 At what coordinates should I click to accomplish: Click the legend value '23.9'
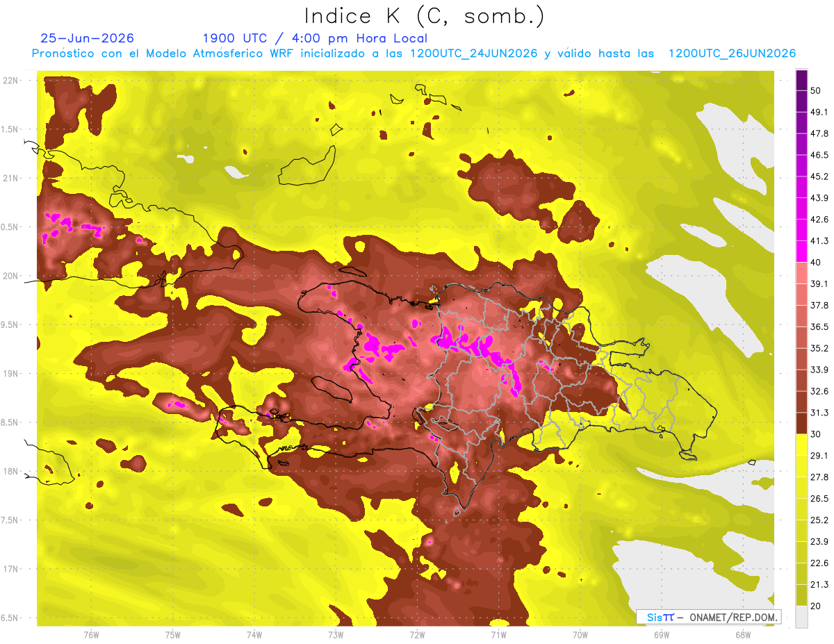click(x=819, y=542)
